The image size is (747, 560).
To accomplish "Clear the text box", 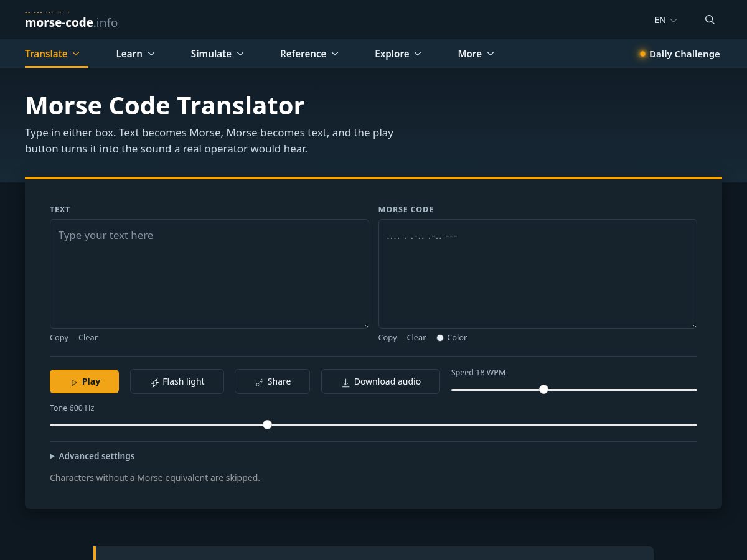I will 88,337.
